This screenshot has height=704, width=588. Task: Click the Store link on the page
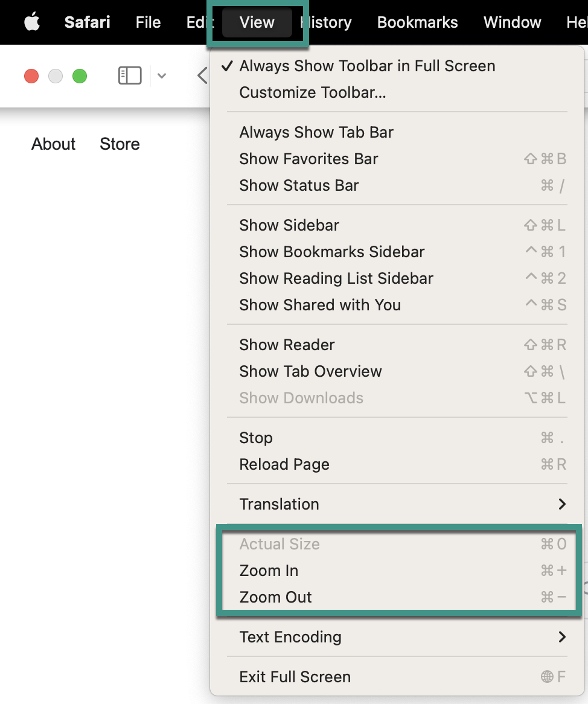pyautogui.click(x=119, y=144)
